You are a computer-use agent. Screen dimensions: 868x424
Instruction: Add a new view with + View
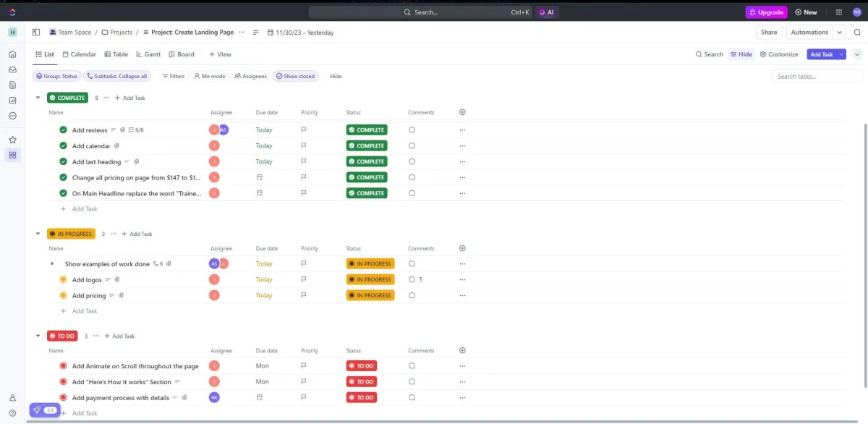(221, 54)
